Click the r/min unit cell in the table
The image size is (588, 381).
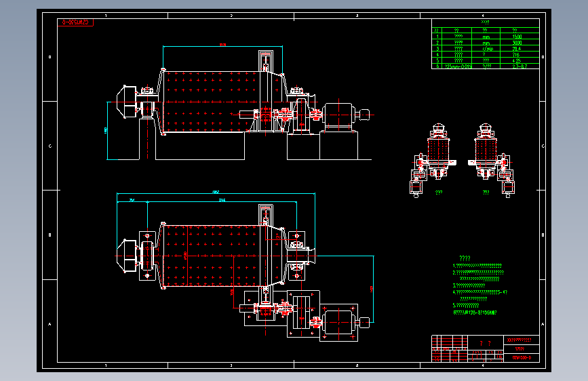(486, 49)
